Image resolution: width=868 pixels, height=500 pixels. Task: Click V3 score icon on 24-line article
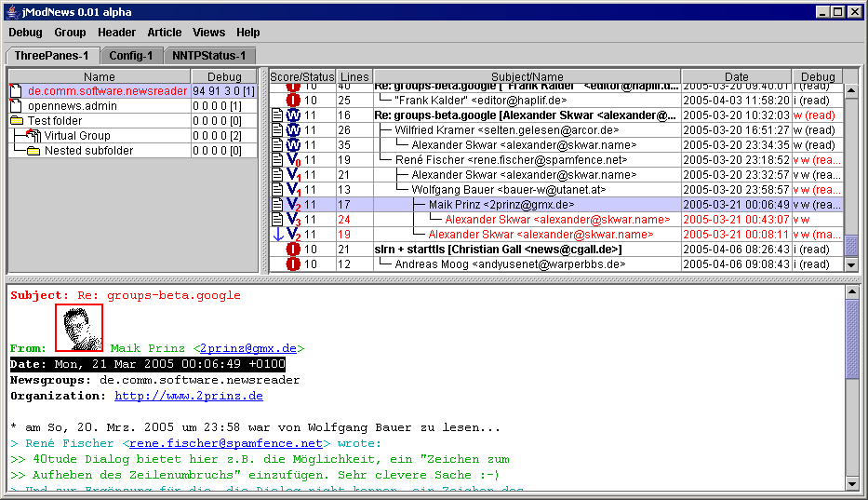coord(293,220)
